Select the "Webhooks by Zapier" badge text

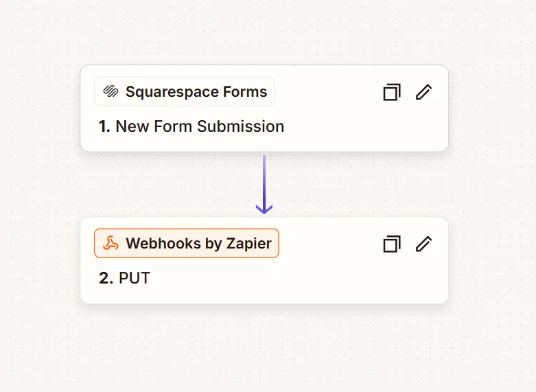(x=198, y=244)
